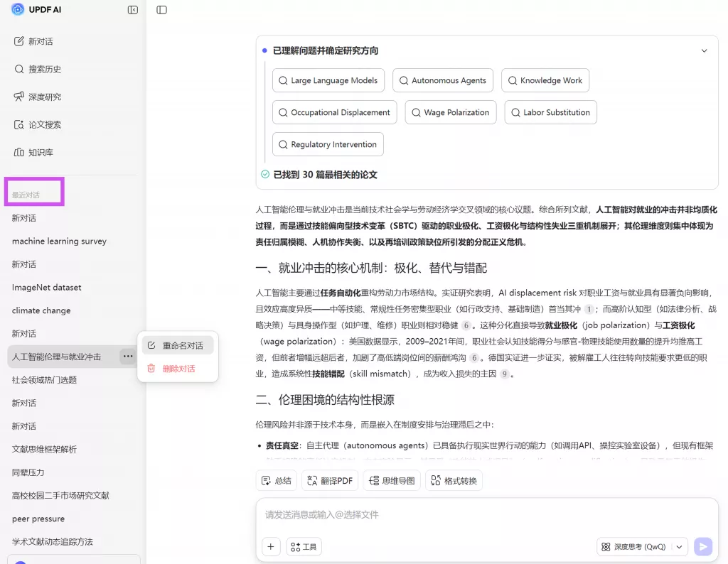Click the Large Language Models keyword chip

tap(328, 80)
